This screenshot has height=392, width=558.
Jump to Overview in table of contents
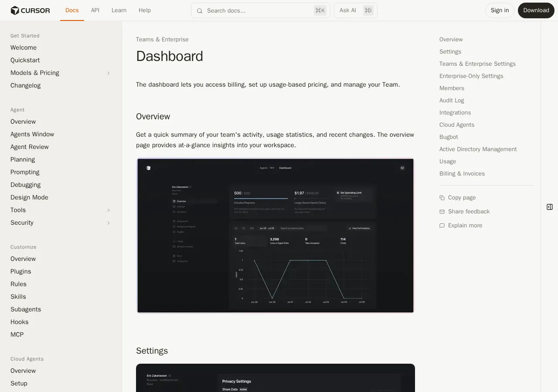coord(451,40)
